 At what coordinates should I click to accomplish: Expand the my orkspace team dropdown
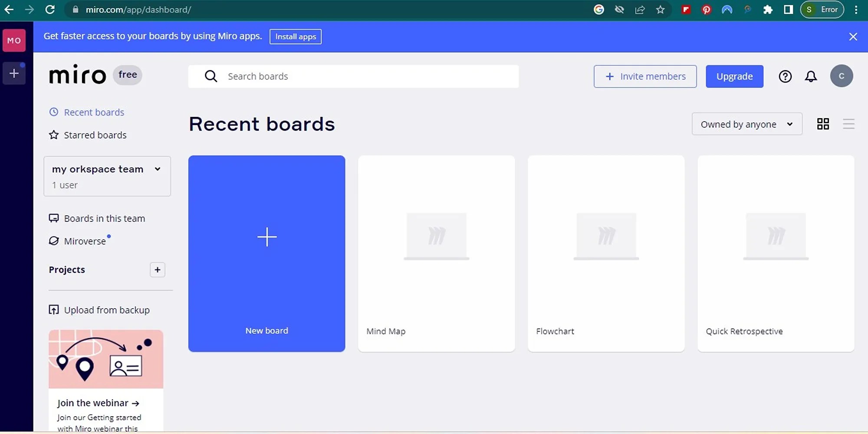(x=107, y=176)
